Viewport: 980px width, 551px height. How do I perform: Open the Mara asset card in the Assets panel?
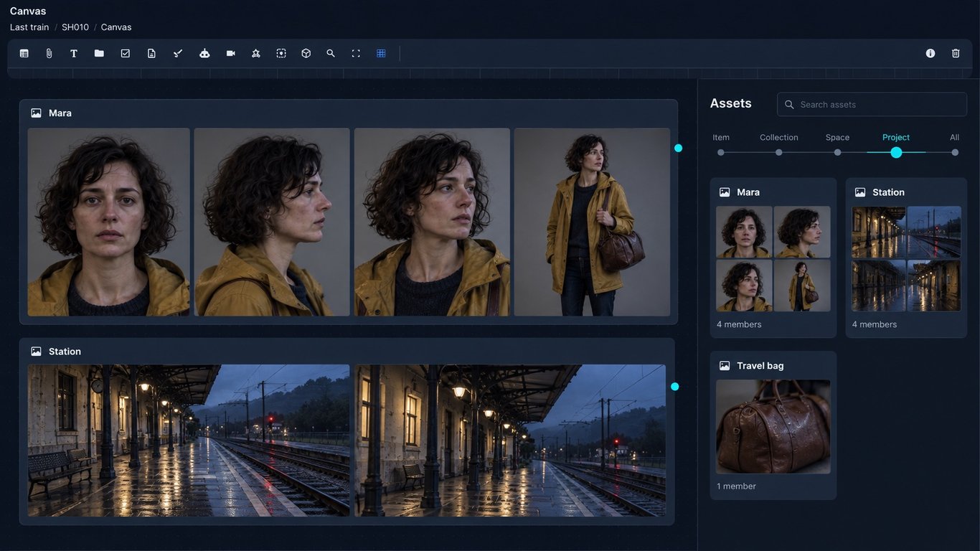773,258
